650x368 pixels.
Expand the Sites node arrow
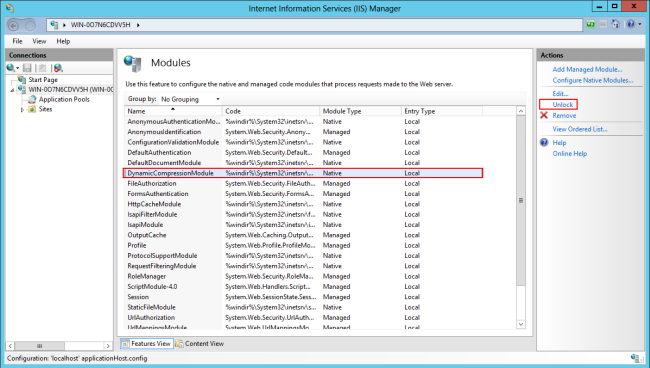point(22,110)
